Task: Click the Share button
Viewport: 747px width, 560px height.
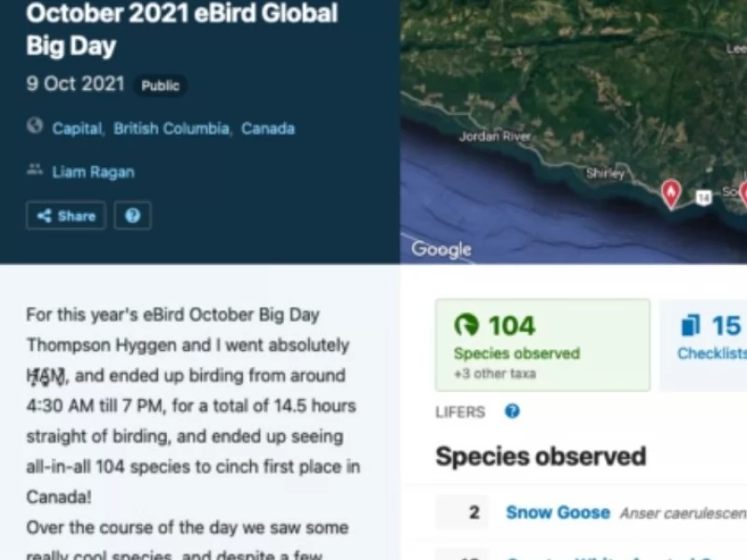Action: pyautogui.click(x=65, y=216)
